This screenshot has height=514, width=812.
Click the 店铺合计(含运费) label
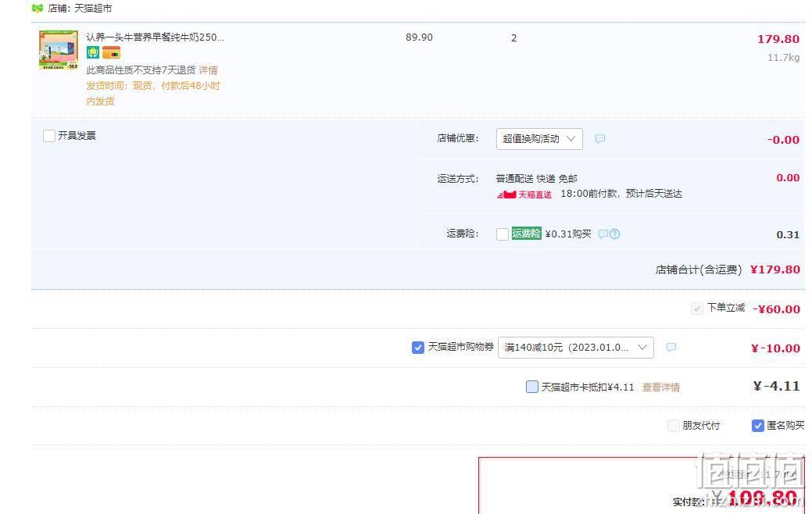(699, 269)
